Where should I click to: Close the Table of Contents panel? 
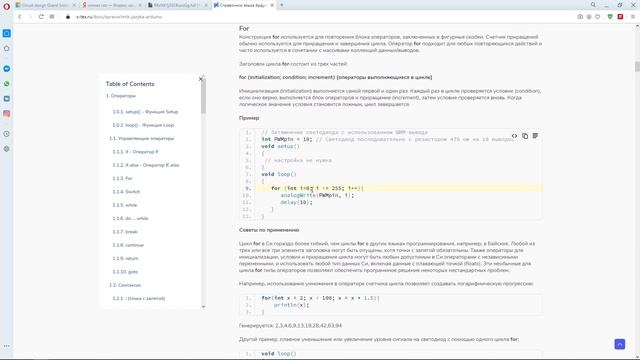click(x=200, y=79)
